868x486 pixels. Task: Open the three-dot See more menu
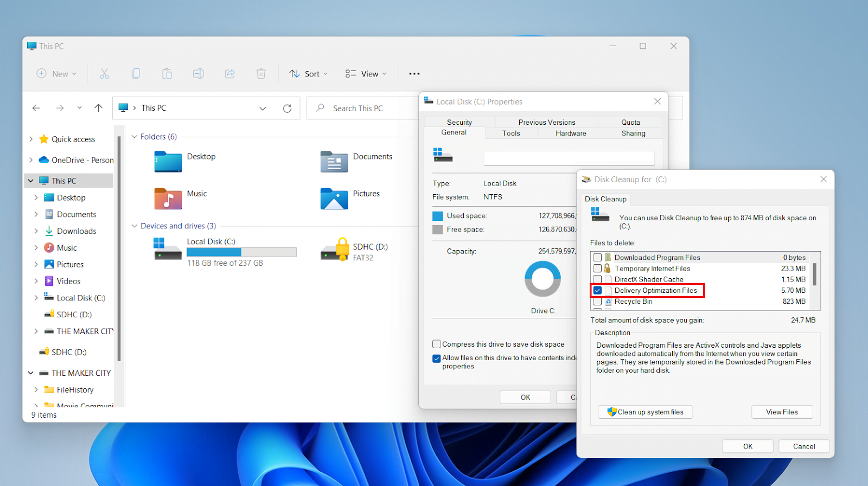pos(414,74)
